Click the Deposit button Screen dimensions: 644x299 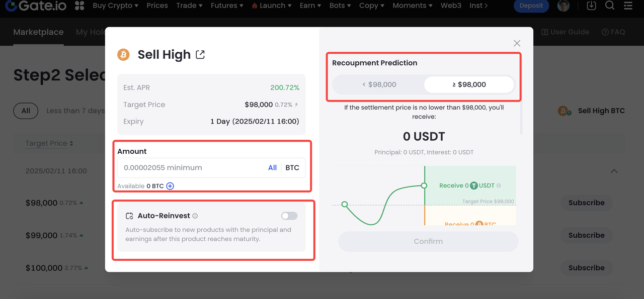pos(531,6)
